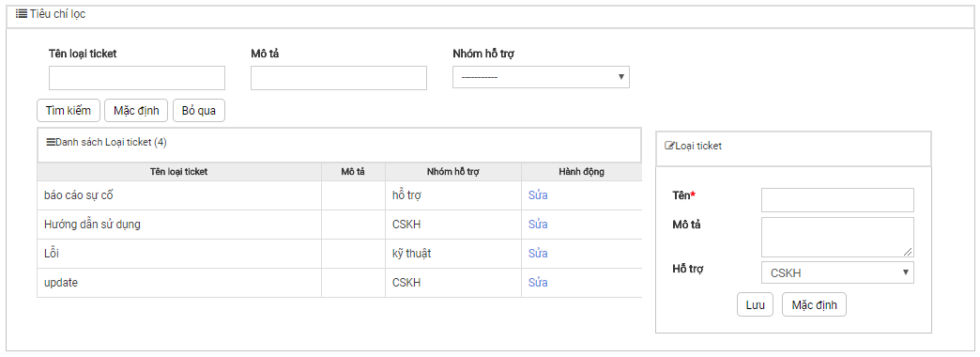Click the Bỏ qua button
Viewport: 980px width, 357px height.
pos(199,111)
